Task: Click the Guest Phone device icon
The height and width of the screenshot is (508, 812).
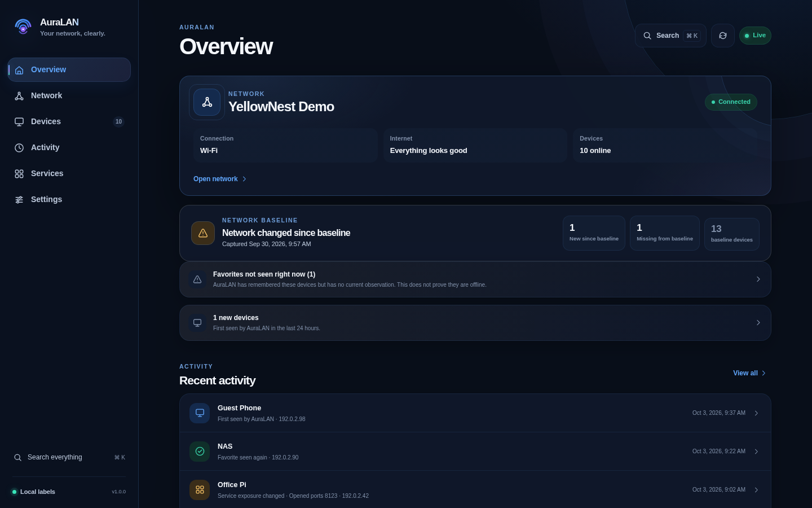Action: pos(200,413)
